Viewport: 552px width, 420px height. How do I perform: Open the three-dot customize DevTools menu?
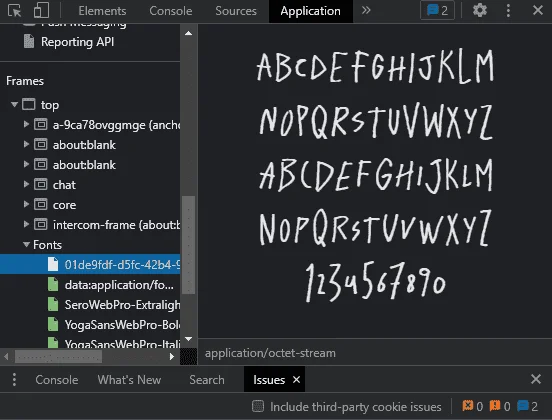508,11
